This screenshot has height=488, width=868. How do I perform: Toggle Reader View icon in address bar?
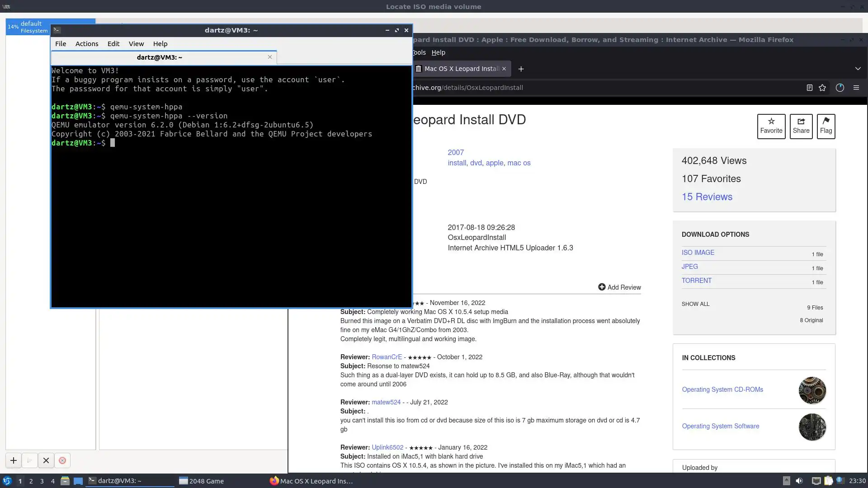809,88
